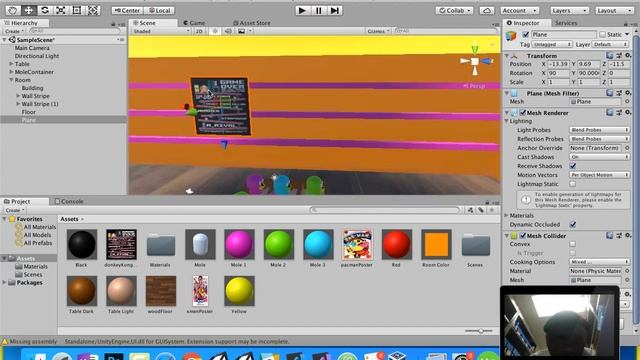Switch to the Game tab
The height and width of the screenshot is (360, 640).
194,23
